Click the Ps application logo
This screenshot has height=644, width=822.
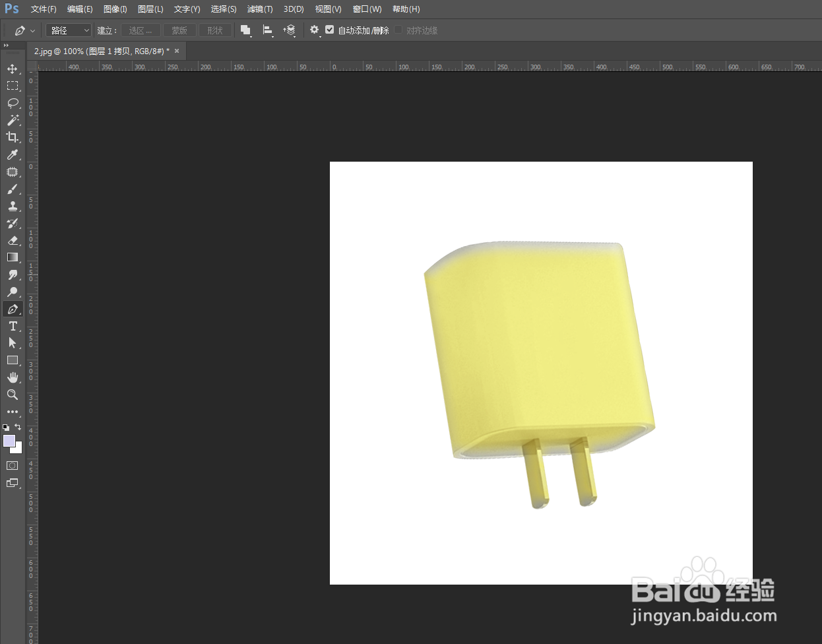[x=12, y=9]
